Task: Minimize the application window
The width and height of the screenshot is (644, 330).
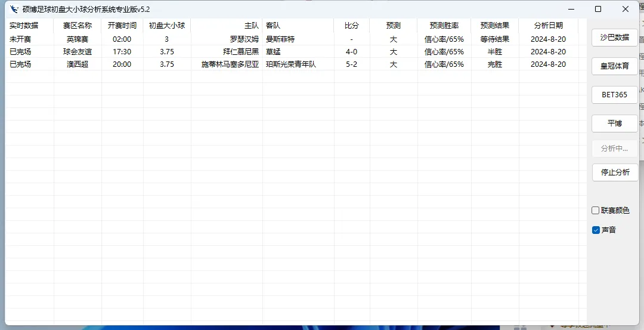Action: [571, 9]
